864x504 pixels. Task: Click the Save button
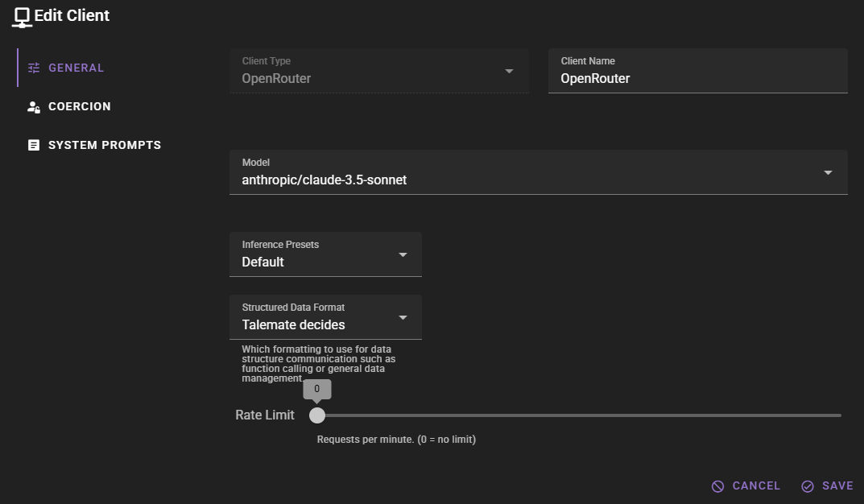(x=827, y=485)
